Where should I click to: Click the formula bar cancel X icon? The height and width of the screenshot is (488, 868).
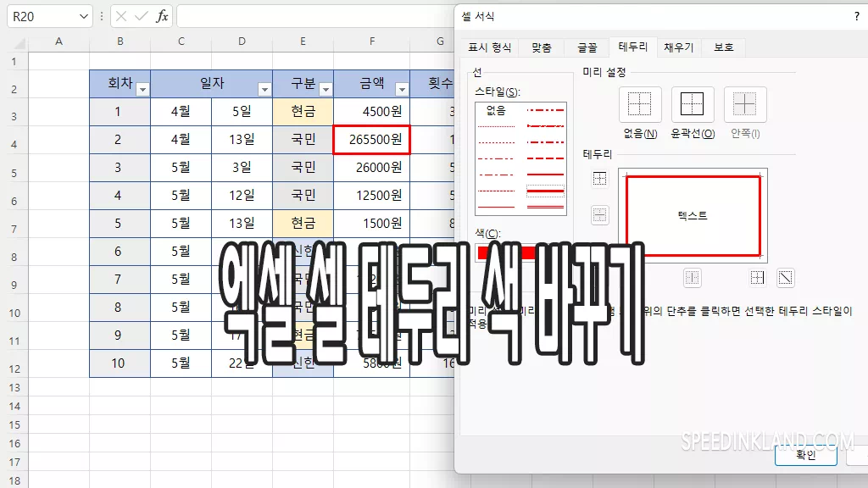tap(121, 16)
